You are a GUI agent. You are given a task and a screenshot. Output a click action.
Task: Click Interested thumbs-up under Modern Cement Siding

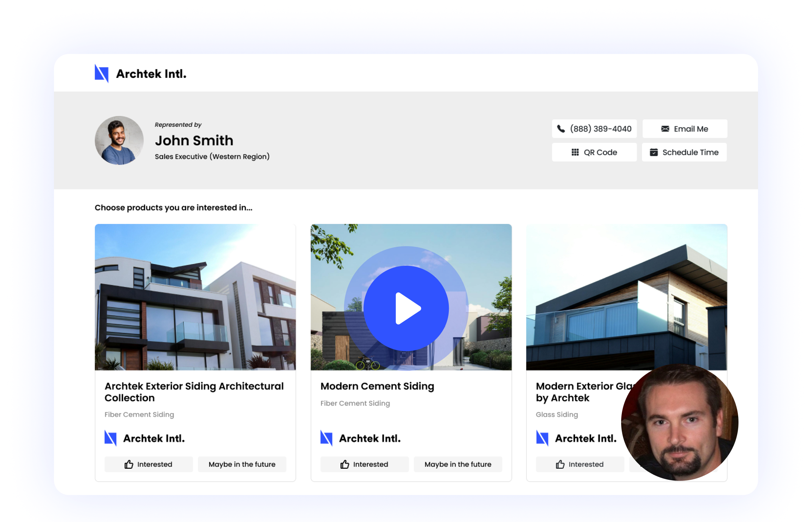(345, 464)
